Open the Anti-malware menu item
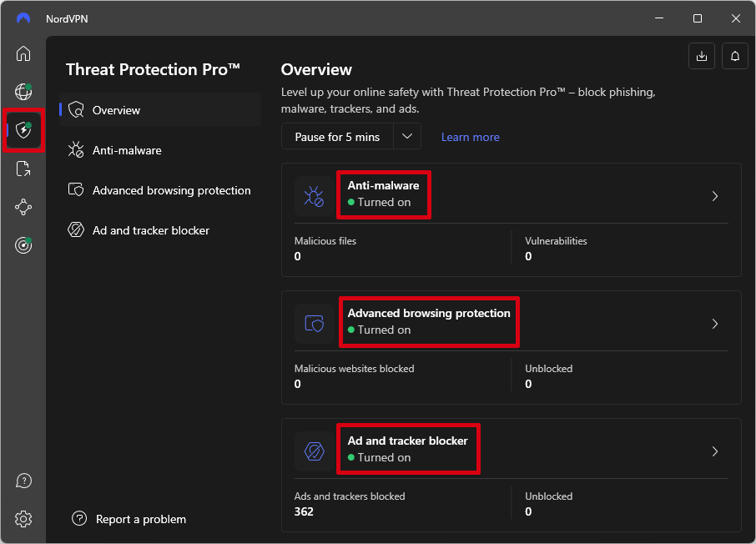756x544 pixels. click(x=160, y=150)
